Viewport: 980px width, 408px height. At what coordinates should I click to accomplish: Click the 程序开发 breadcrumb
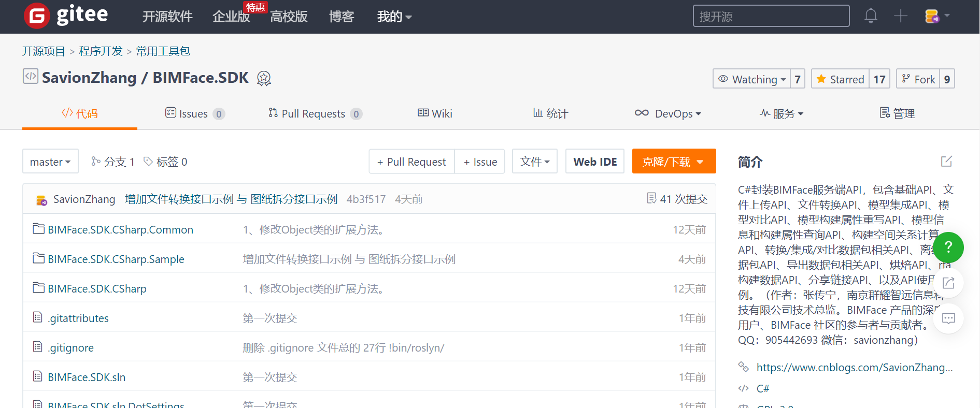(101, 51)
